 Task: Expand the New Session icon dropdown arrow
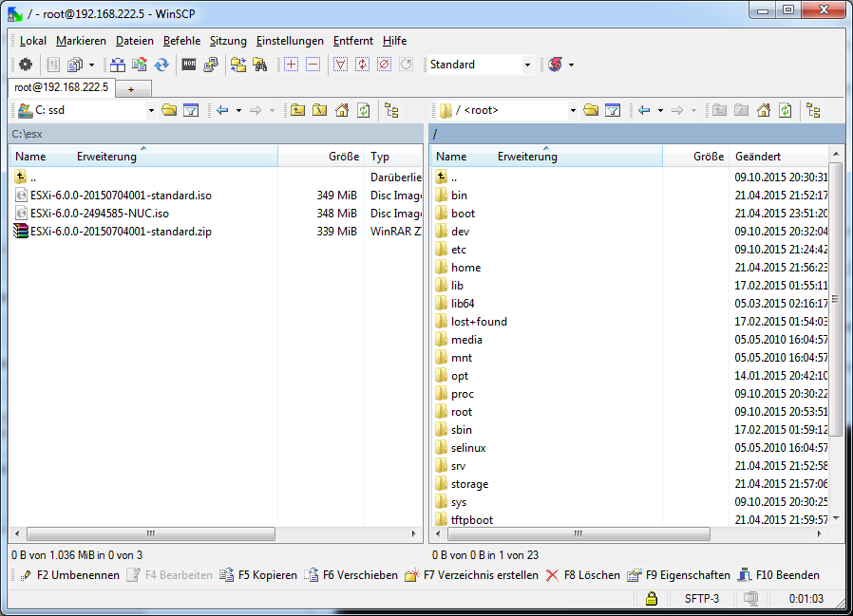click(571, 65)
